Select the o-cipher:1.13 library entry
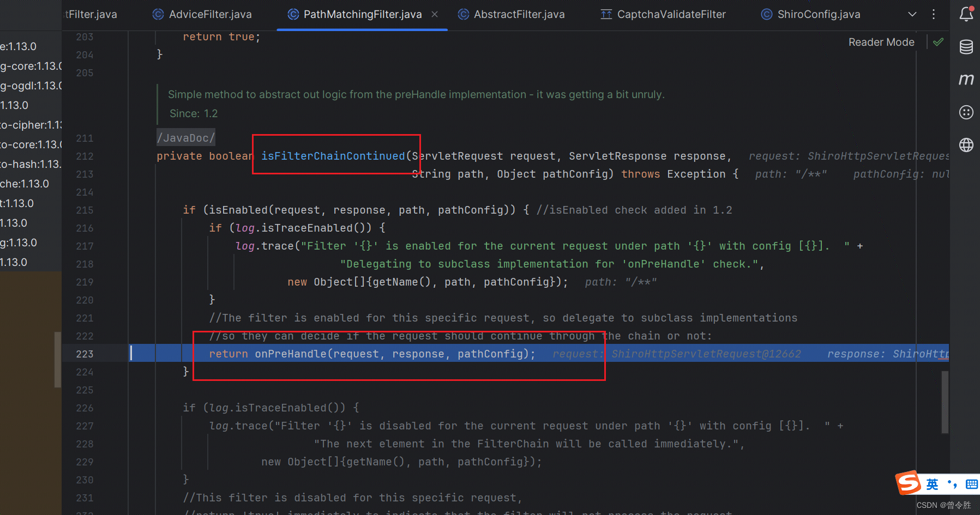The image size is (980, 515). [x=31, y=125]
